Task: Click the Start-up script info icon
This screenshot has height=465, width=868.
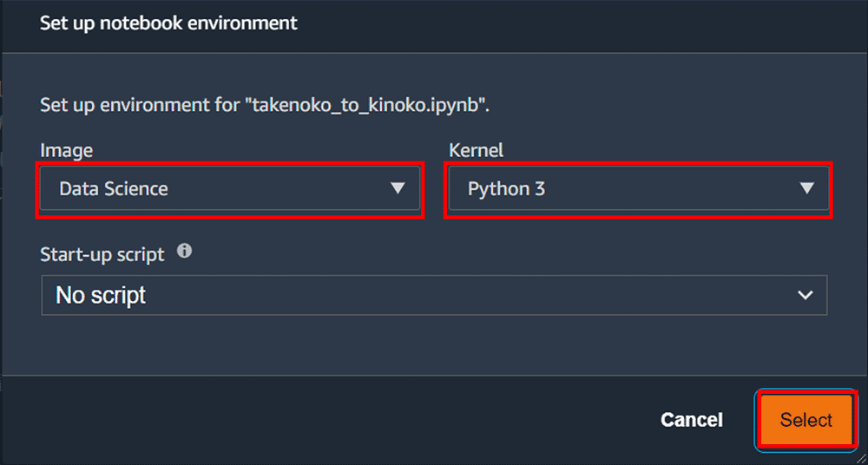Action: pos(184,252)
